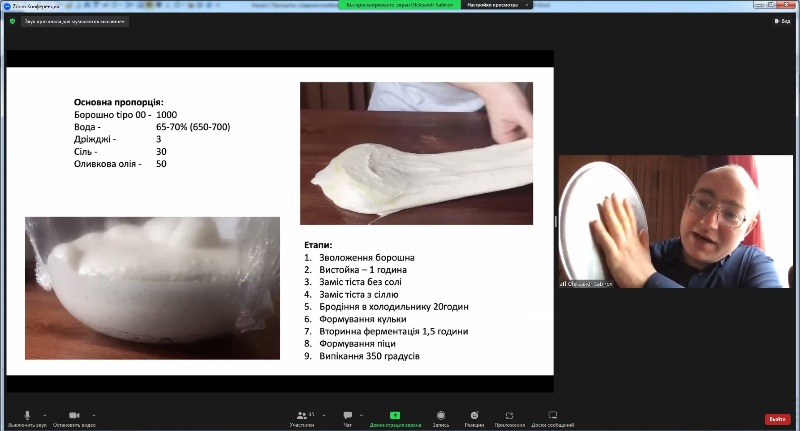Click step 'Заміс тіста без солі'
Screen dimensions: 800x431
tap(360, 282)
